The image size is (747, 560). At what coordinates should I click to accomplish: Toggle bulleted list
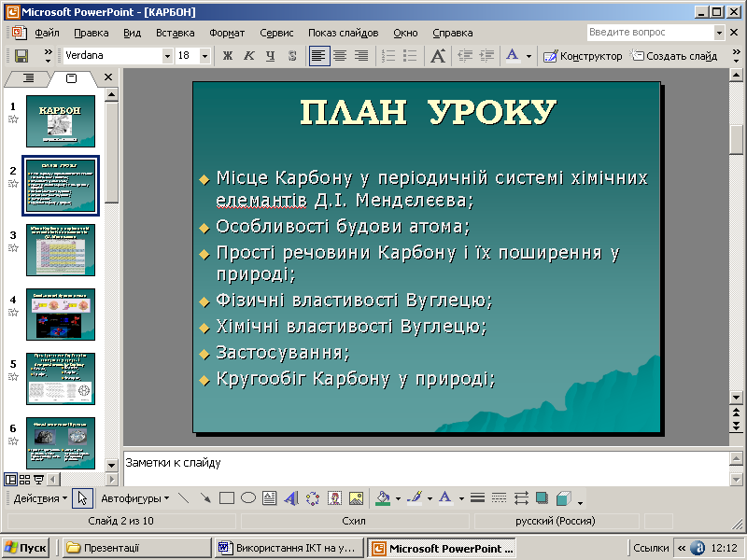click(x=410, y=56)
